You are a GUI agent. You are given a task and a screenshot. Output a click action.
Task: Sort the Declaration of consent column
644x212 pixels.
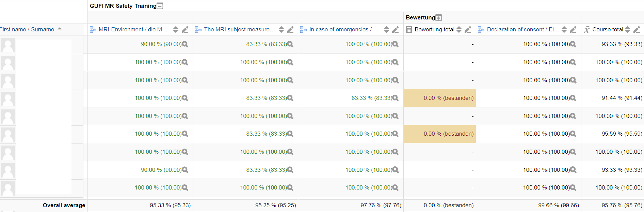(564, 30)
